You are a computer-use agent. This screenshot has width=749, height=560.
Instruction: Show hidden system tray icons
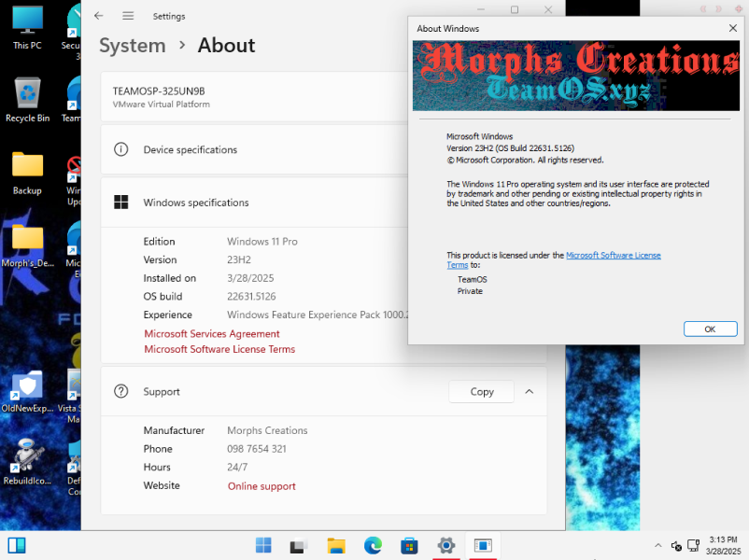(x=657, y=545)
